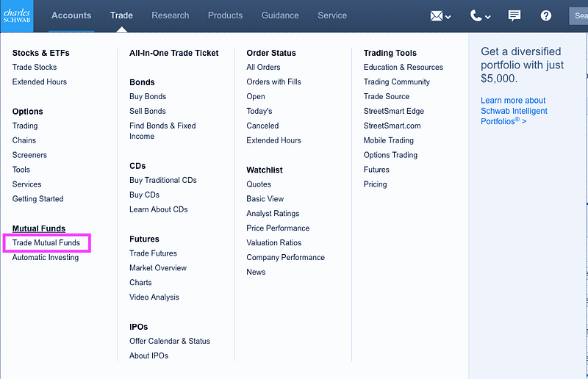Open Price Performance
Viewport: 588px width, 379px height.
(278, 228)
